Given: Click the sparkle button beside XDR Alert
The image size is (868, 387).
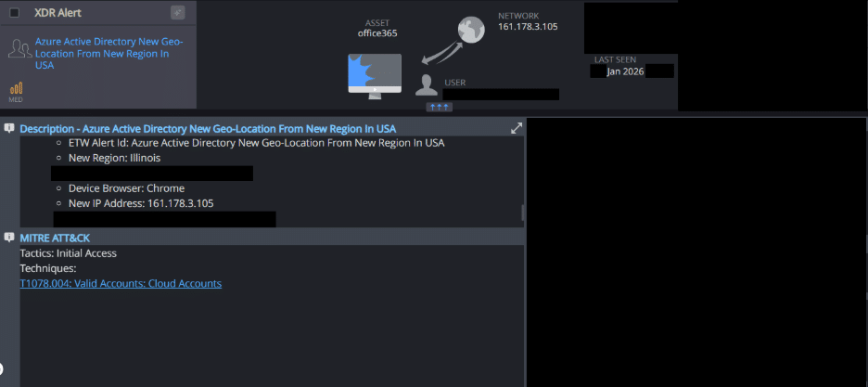Looking at the screenshot, I should point(178,12).
